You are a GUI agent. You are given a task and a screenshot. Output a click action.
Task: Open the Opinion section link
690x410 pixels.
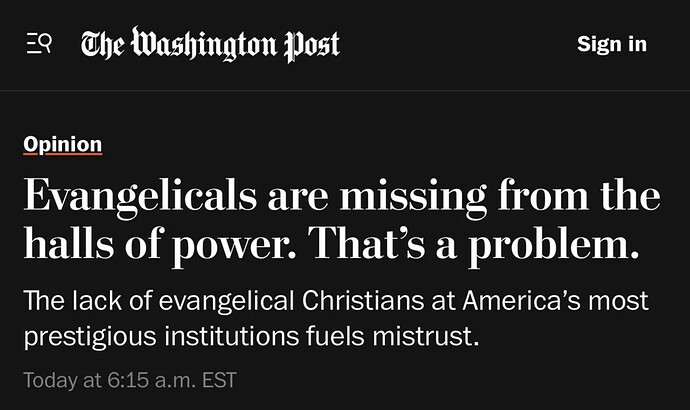pyautogui.click(x=62, y=144)
